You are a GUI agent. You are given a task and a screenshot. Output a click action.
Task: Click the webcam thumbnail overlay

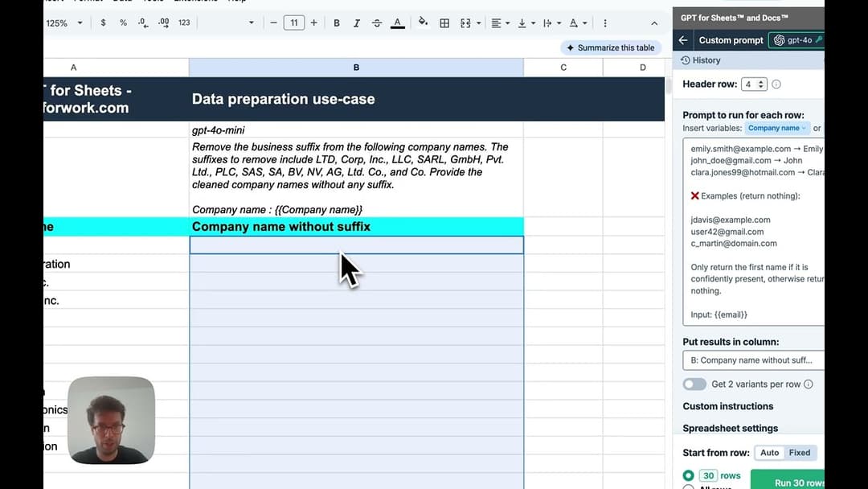tap(112, 420)
